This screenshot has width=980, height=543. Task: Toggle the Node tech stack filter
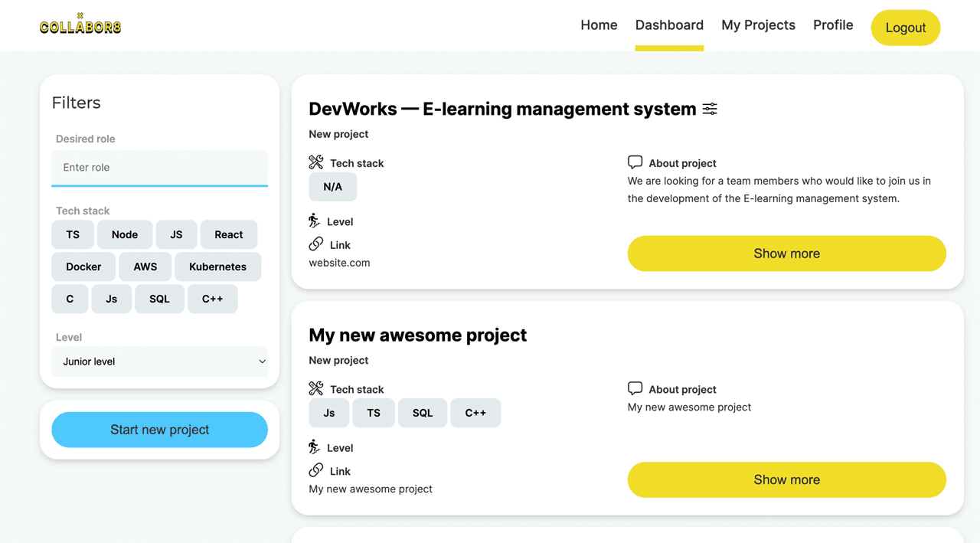pos(125,234)
